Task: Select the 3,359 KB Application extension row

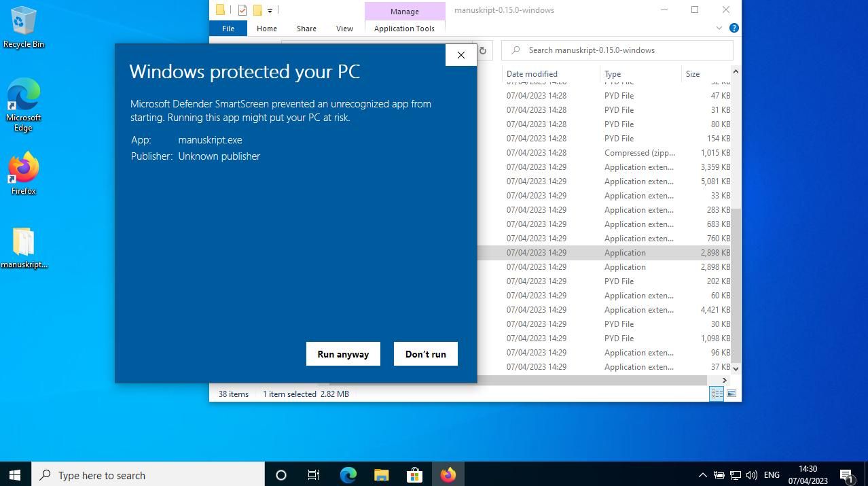Action: 604,167
